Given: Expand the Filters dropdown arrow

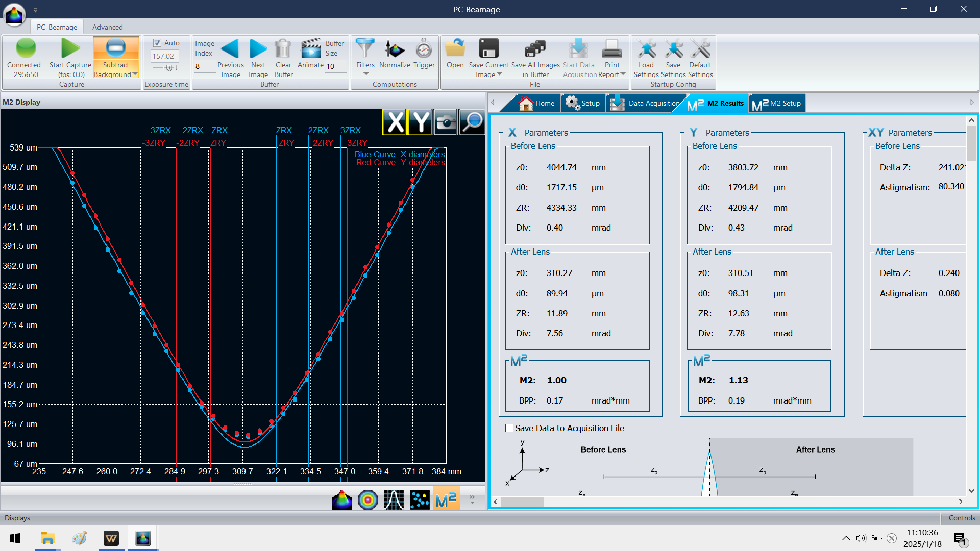Looking at the screenshot, I should click(x=365, y=74).
